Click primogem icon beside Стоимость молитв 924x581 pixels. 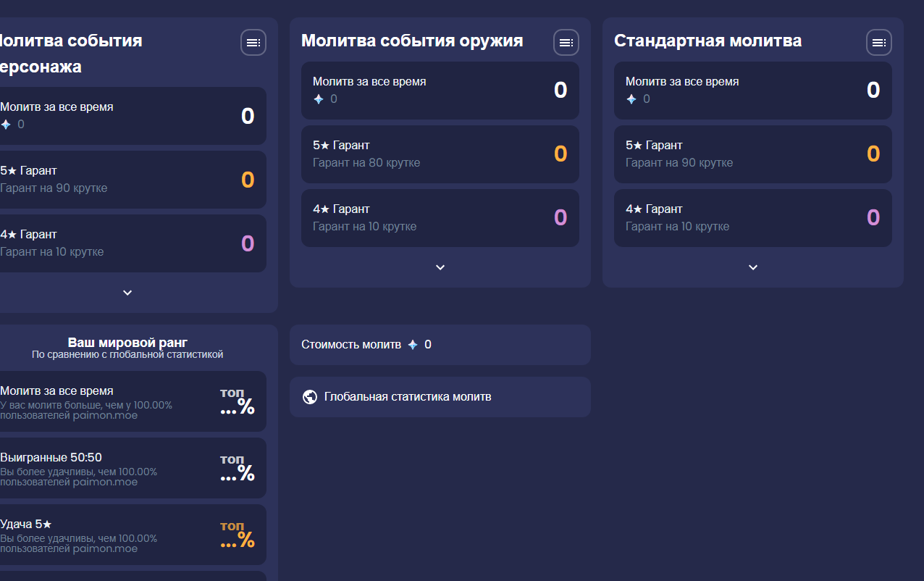[413, 345]
